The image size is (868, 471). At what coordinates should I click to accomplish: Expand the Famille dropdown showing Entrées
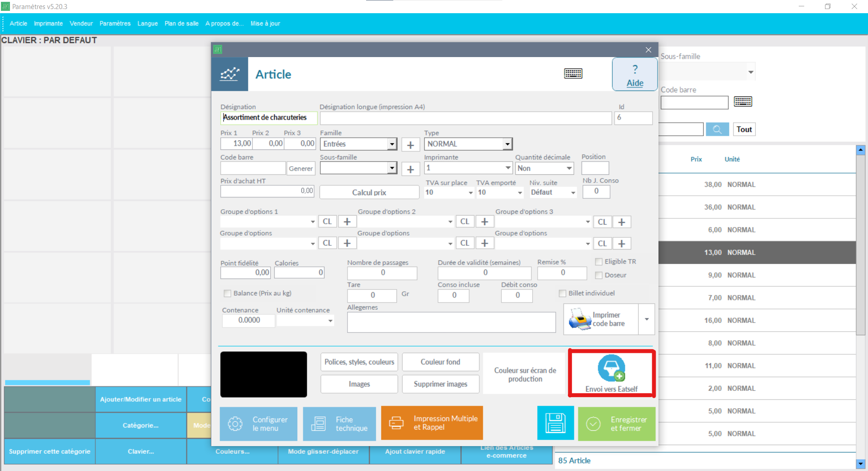tap(392, 144)
